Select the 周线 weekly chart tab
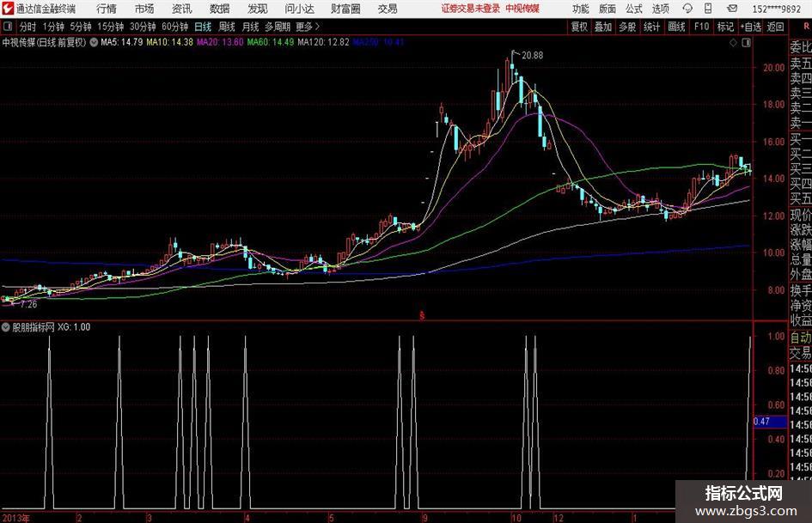The width and height of the screenshot is (812, 523). point(227,27)
